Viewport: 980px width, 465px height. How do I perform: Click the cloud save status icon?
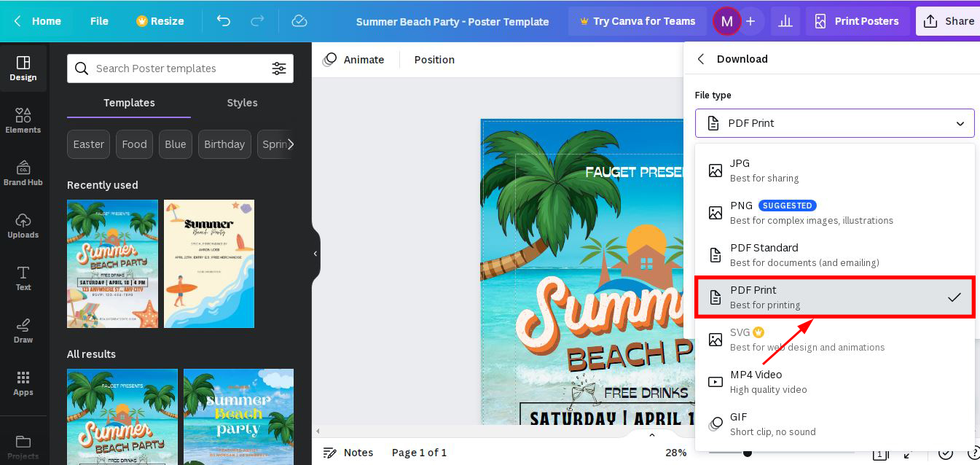click(299, 21)
